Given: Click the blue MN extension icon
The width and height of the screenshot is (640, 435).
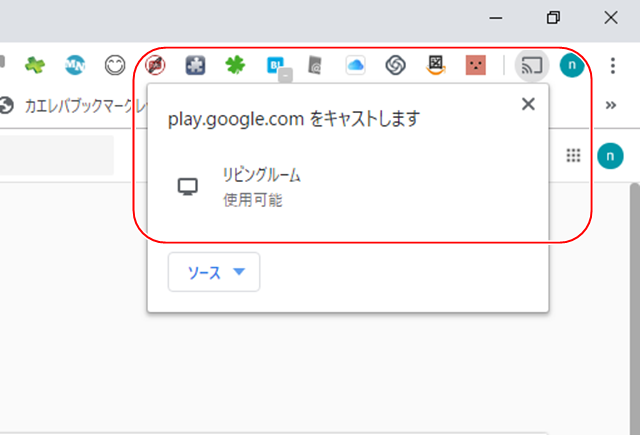Looking at the screenshot, I should click(x=75, y=65).
